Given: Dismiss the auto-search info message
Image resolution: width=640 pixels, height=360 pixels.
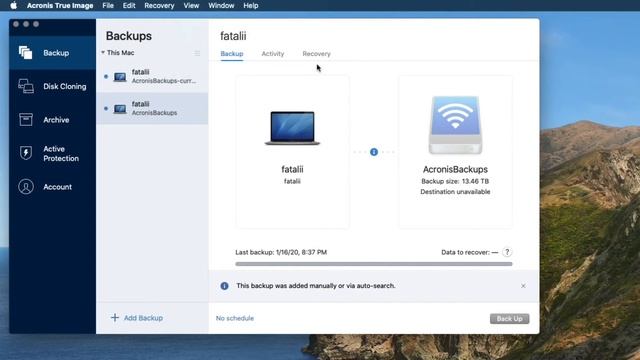Looking at the screenshot, I should (x=523, y=286).
